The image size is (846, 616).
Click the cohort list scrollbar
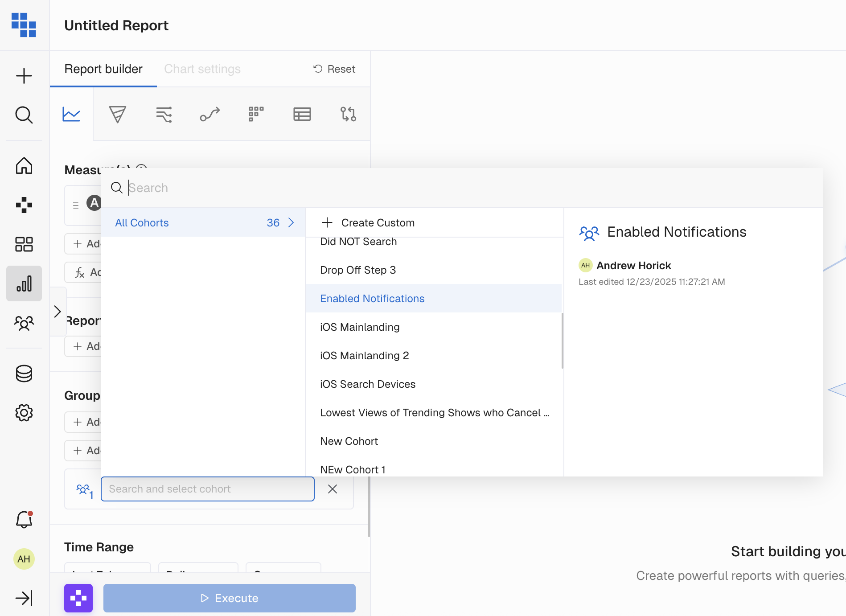563,341
